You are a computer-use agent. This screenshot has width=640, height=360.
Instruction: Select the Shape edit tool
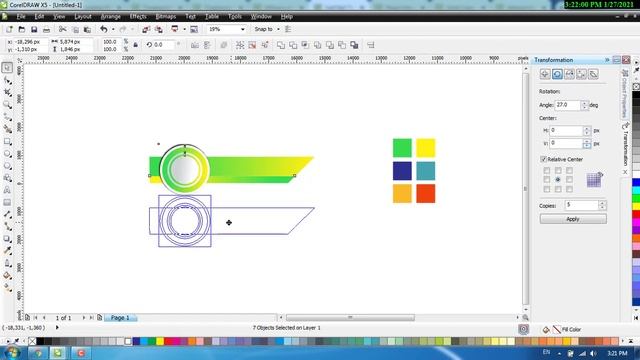point(7,80)
